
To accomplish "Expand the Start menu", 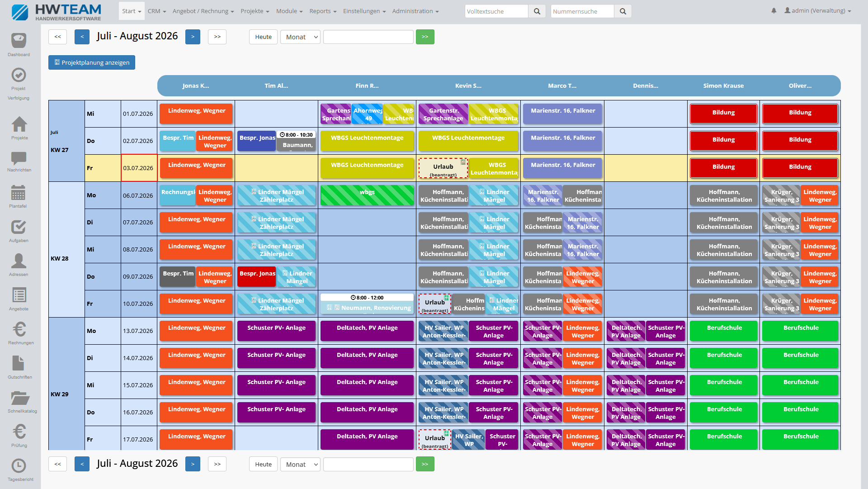I will coord(132,11).
